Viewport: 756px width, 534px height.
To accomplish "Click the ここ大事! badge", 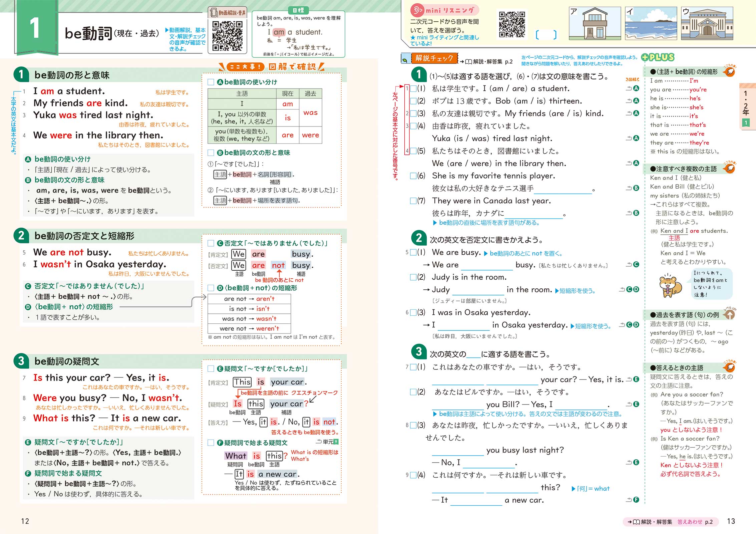I will click(x=245, y=67).
